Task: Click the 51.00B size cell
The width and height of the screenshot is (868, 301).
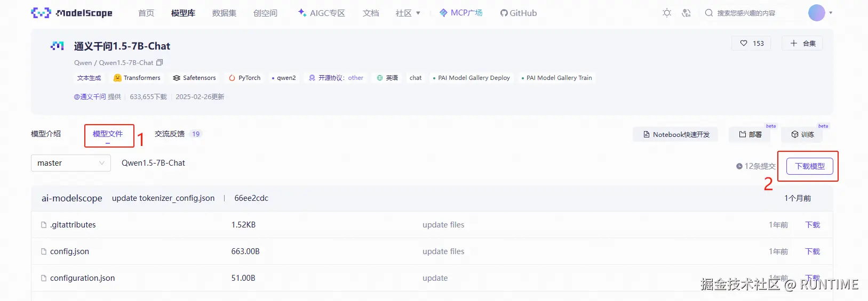Action: (x=243, y=278)
